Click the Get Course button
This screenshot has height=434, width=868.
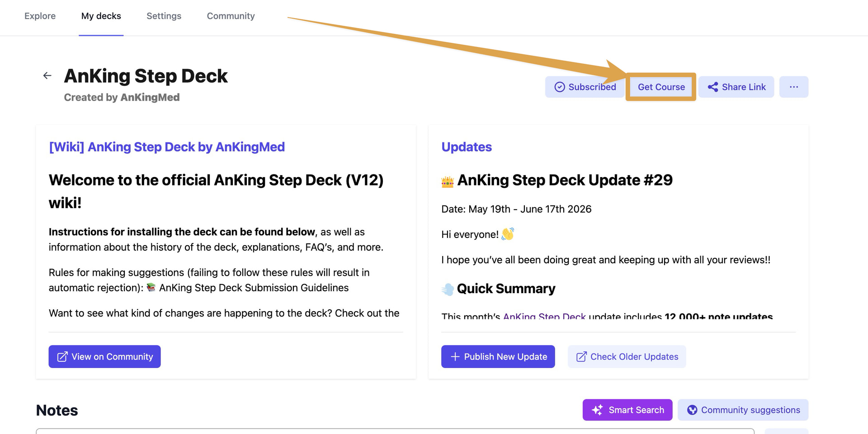661,87
